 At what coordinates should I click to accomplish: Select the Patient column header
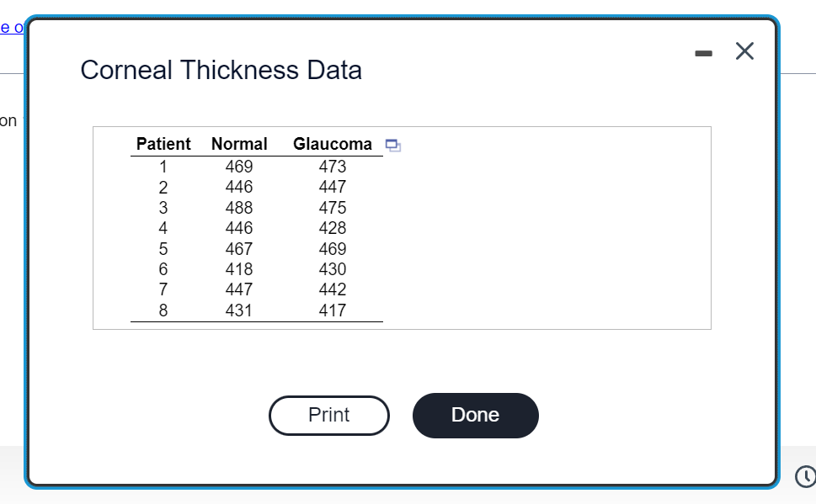point(163,144)
